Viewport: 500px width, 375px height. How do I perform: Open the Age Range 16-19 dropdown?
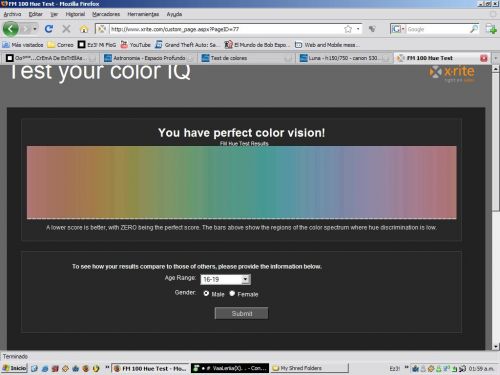click(x=225, y=279)
